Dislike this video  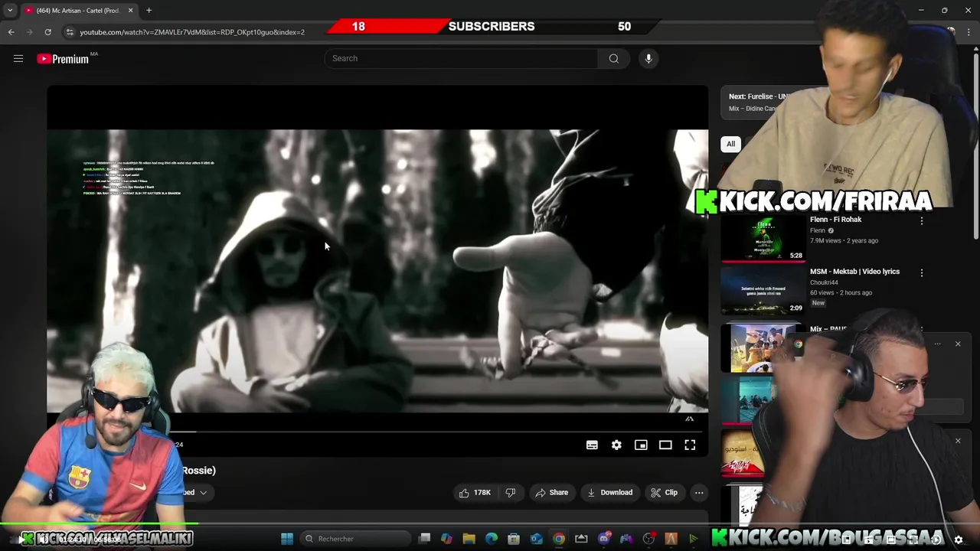[511, 492]
